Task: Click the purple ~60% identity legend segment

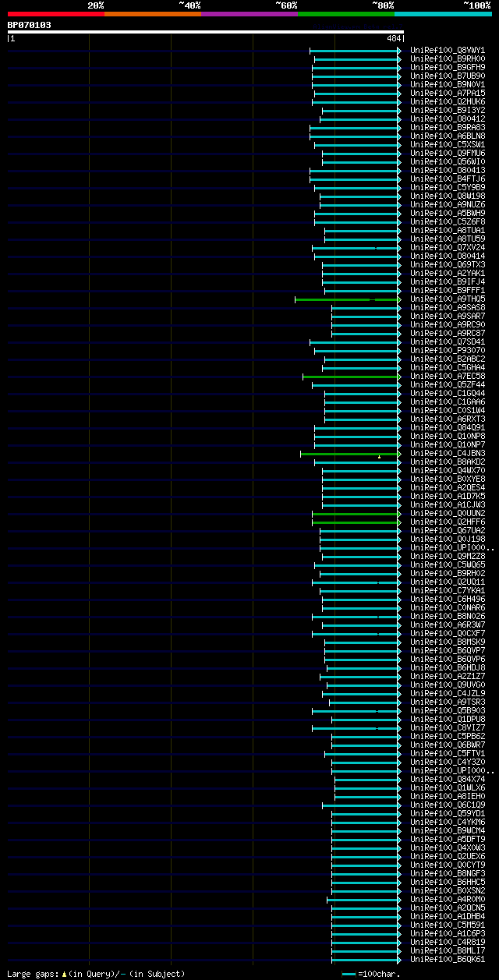Action: (249, 14)
